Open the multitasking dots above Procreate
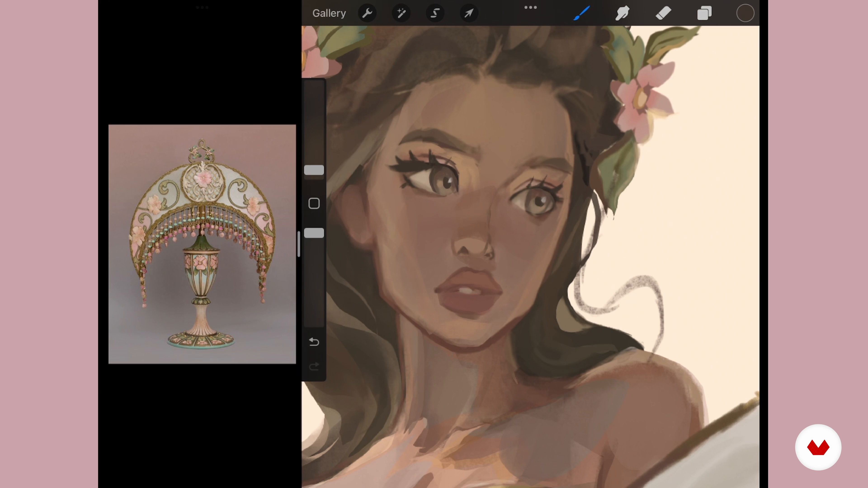 coord(530,7)
